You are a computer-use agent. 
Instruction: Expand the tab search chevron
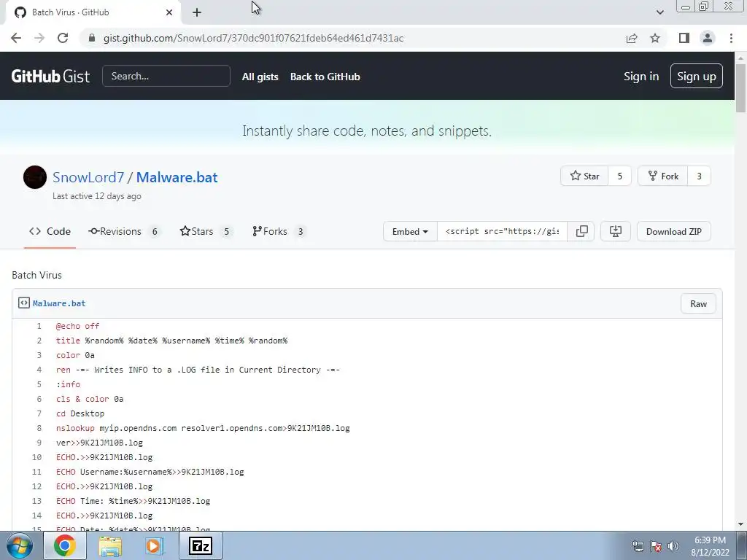click(659, 12)
